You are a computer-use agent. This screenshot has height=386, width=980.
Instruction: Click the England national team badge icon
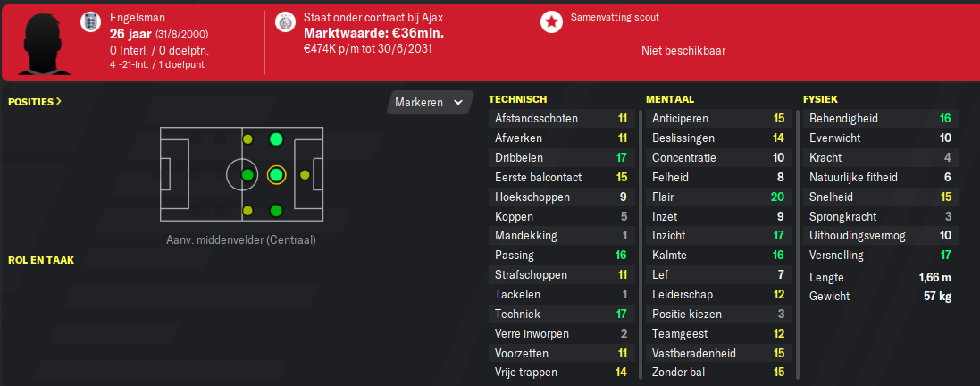coord(90,22)
